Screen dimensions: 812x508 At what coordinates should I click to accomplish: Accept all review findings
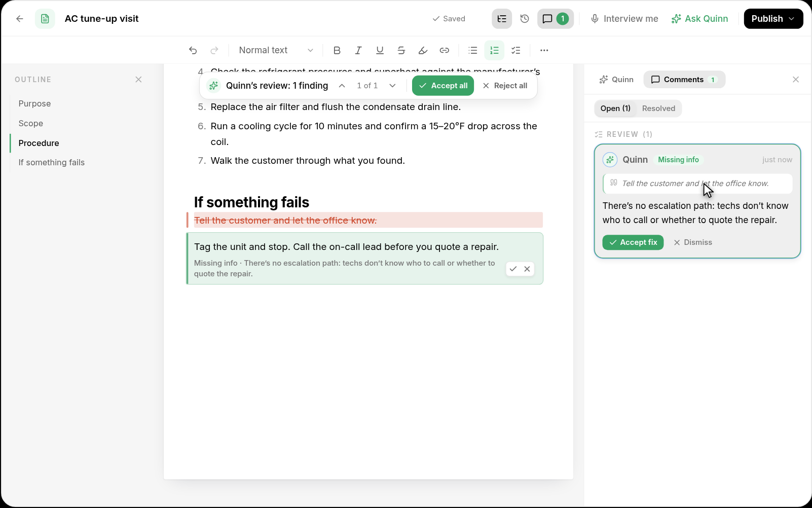[x=443, y=86]
